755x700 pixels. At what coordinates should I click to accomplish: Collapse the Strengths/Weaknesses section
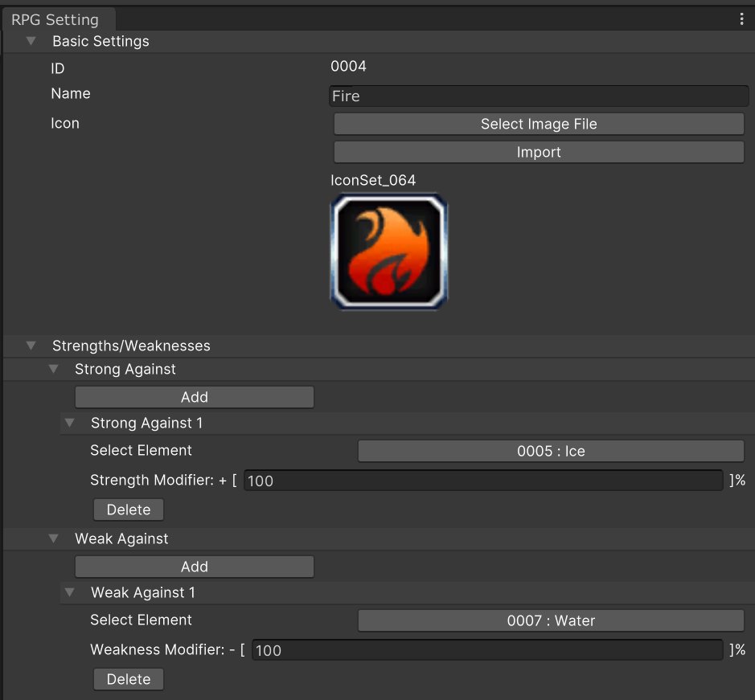[x=31, y=346]
